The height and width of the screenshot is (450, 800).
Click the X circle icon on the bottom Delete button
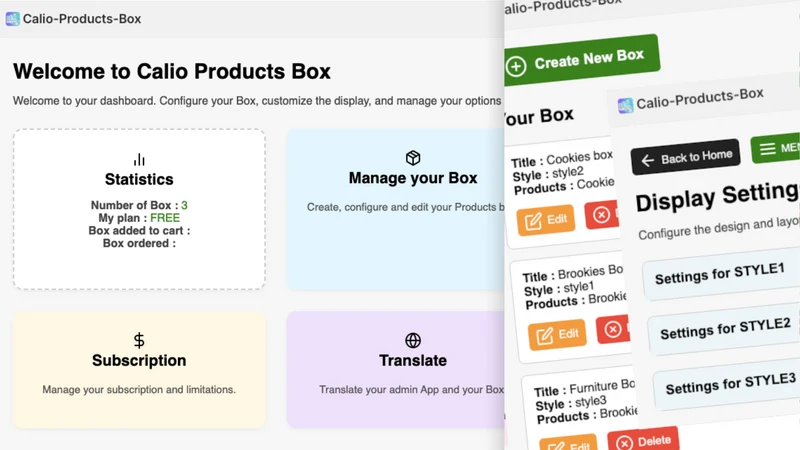click(624, 442)
